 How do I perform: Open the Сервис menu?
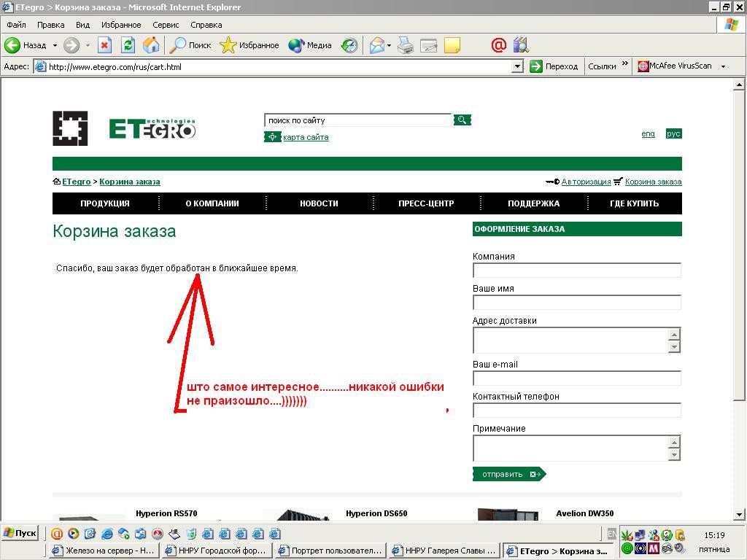coord(166,25)
